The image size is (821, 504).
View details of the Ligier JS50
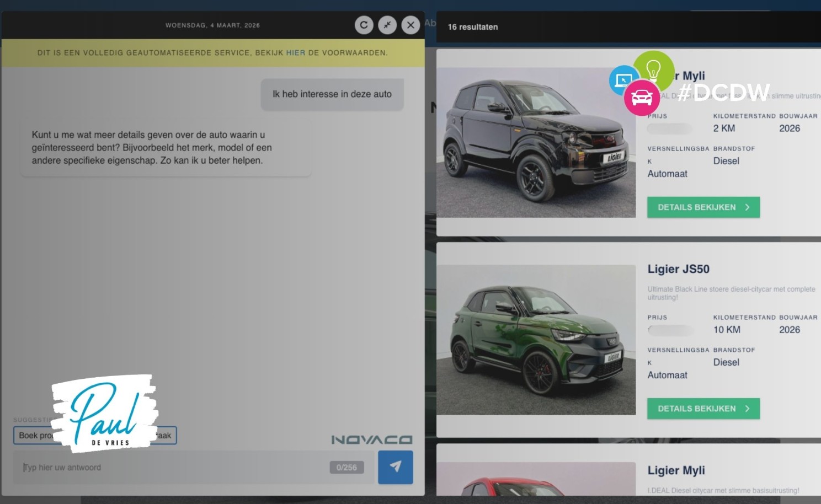703,409
